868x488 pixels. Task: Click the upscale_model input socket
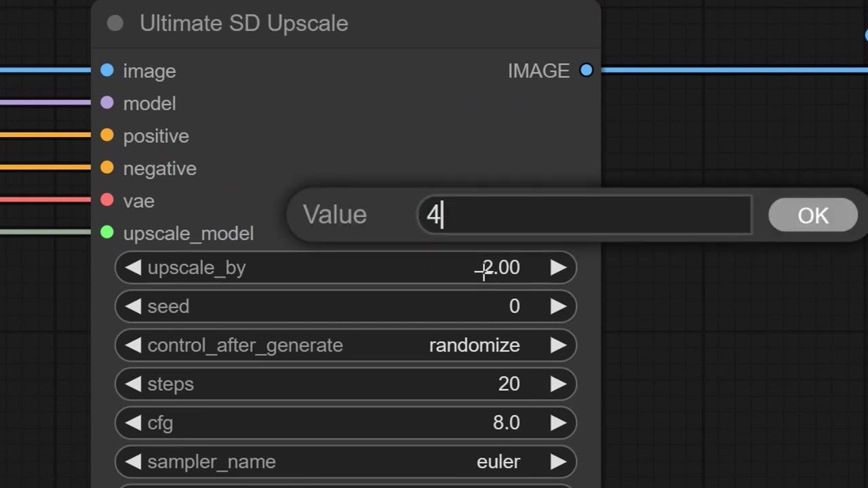(x=107, y=232)
